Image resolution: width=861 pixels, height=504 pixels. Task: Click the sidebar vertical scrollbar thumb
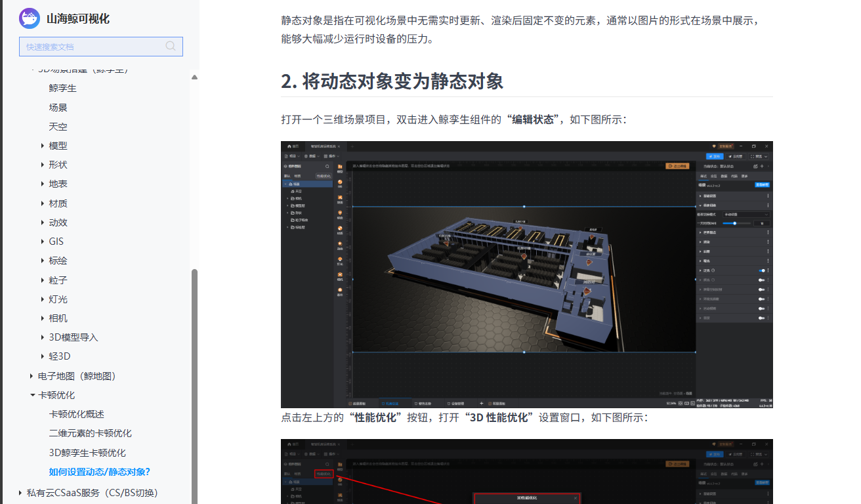[x=194, y=386]
